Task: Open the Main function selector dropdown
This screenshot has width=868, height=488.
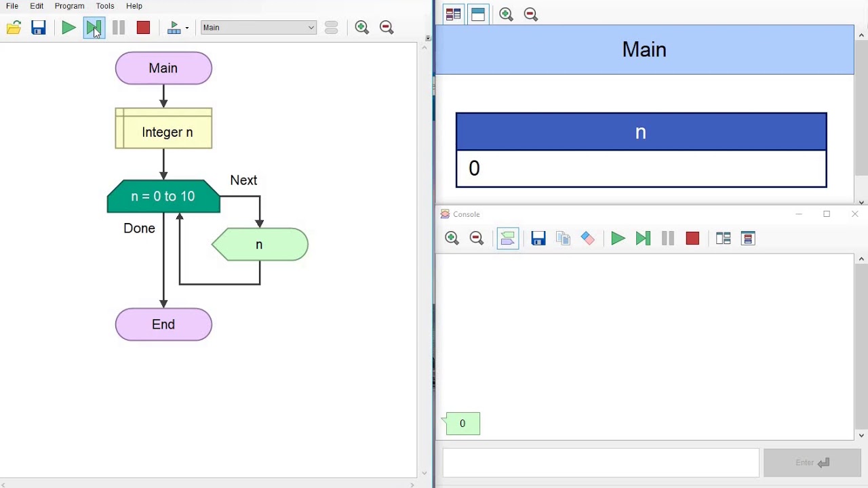Action: point(258,28)
